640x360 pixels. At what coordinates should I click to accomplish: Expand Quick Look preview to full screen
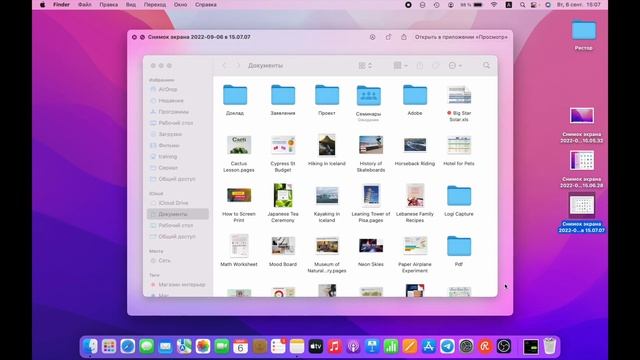coord(142,37)
